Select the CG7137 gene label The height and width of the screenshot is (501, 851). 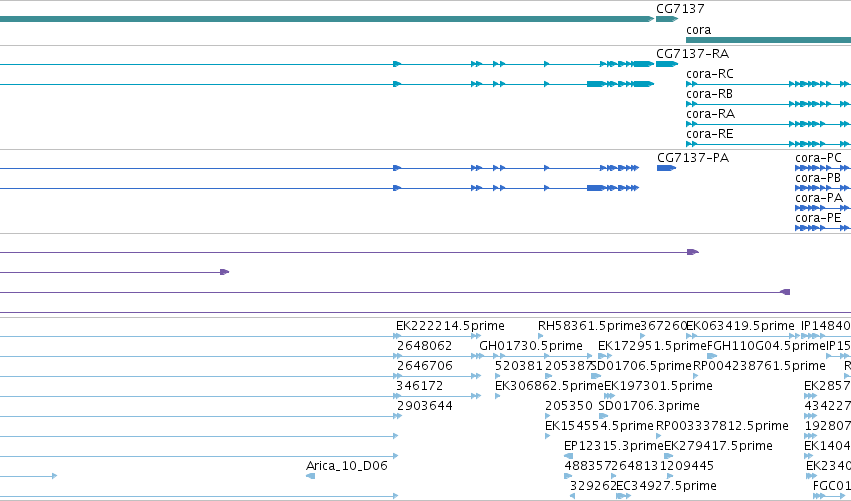pos(680,9)
